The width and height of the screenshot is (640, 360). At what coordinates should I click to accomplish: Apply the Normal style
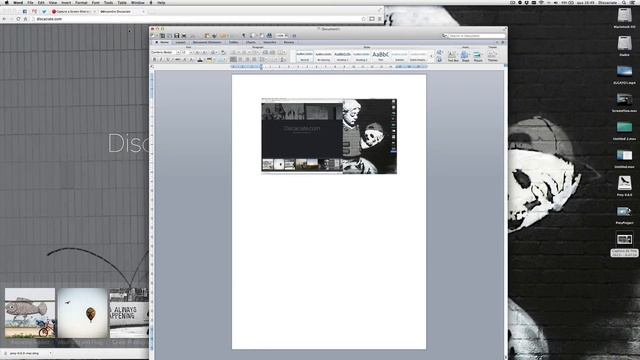pyautogui.click(x=304, y=56)
